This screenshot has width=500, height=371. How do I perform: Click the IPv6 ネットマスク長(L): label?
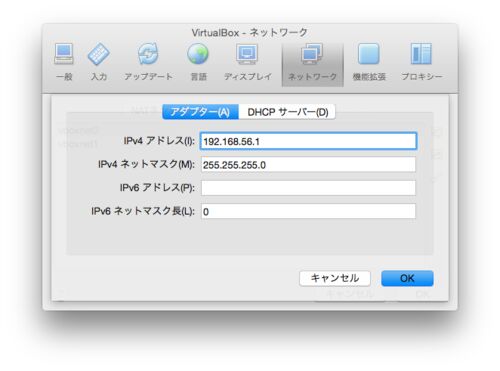coord(143,211)
